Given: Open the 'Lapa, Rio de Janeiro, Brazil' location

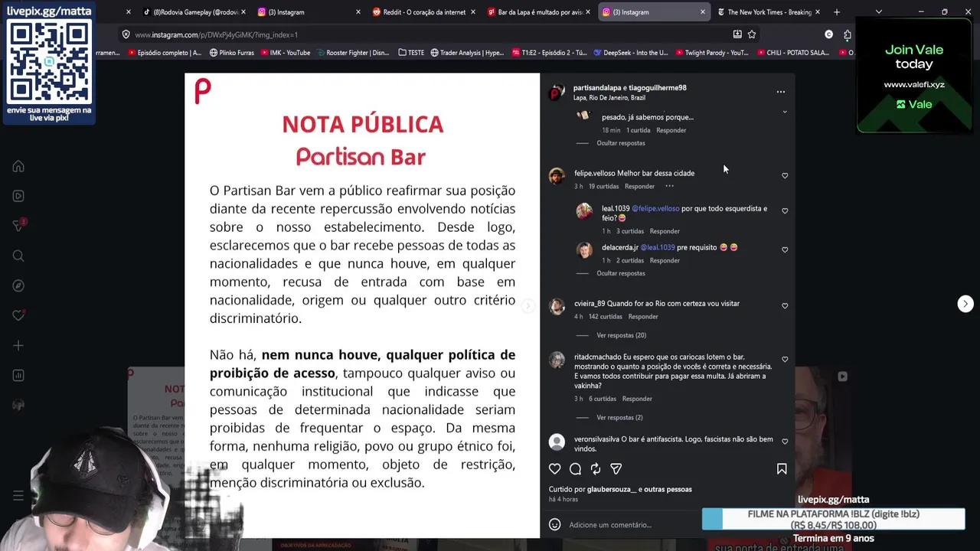Looking at the screenshot, I should point(609,98).
